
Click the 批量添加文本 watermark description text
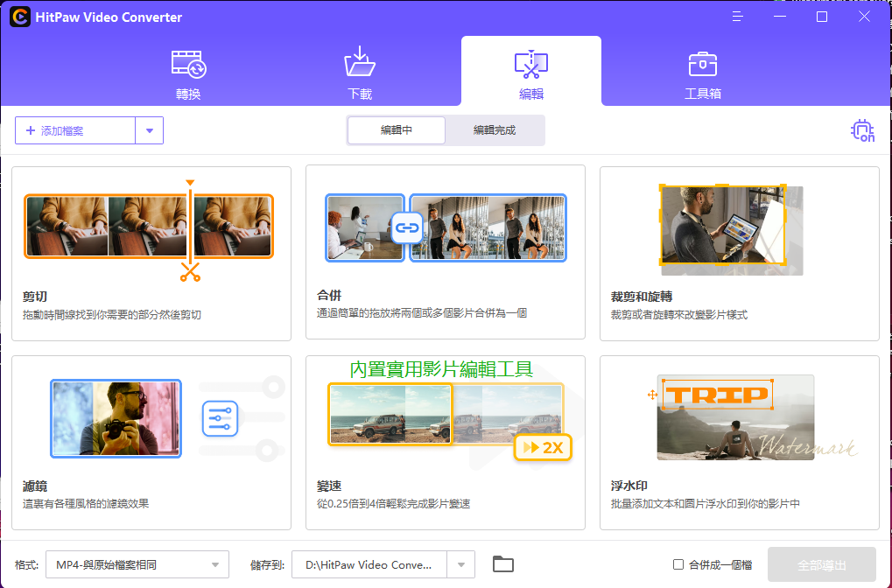click(x=705, y=504)
